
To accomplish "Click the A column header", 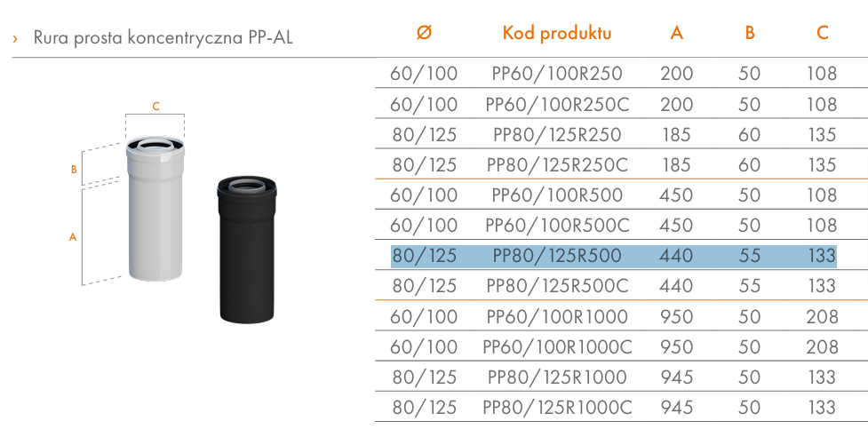I will pos(676,33).
